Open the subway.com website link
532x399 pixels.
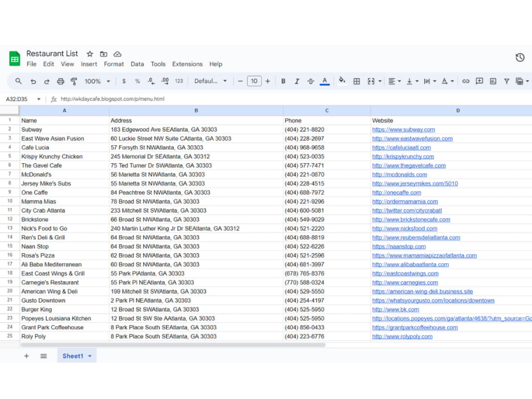pos(403,130)
